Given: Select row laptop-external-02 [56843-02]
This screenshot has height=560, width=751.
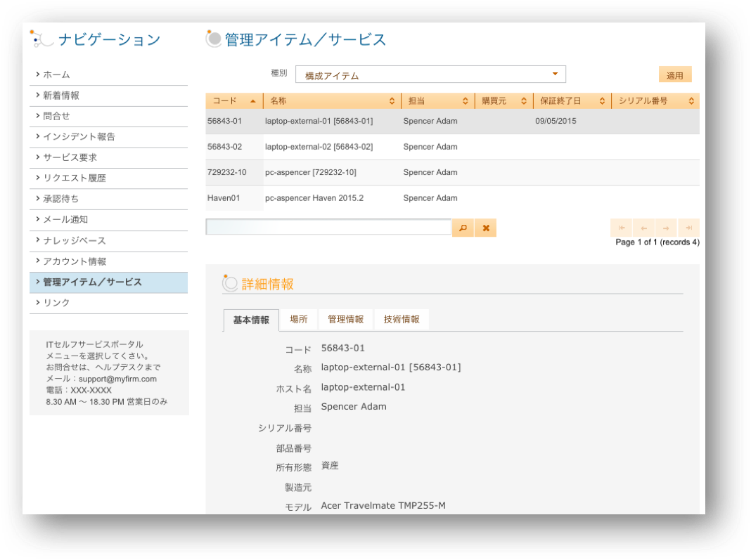Looking at the screenshot, I should (x=453, y=147).
